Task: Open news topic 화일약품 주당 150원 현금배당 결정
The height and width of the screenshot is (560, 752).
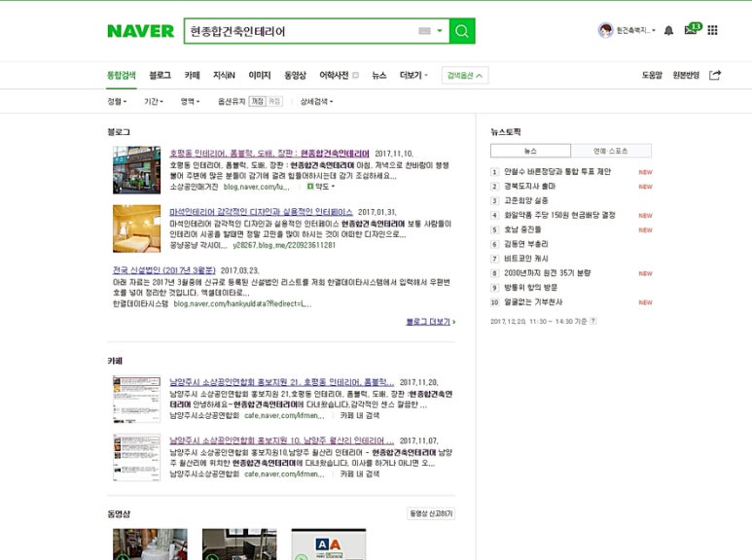Action: point(559,215)
